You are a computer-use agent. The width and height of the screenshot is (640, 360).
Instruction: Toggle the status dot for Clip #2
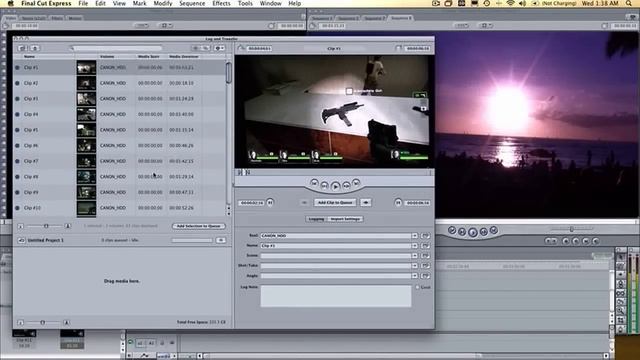coord(17,83)
